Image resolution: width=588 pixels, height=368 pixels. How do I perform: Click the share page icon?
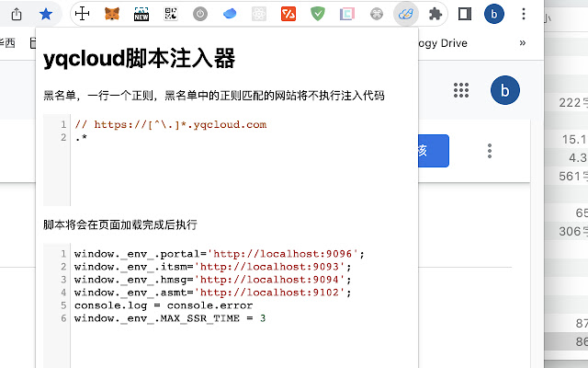17,15
